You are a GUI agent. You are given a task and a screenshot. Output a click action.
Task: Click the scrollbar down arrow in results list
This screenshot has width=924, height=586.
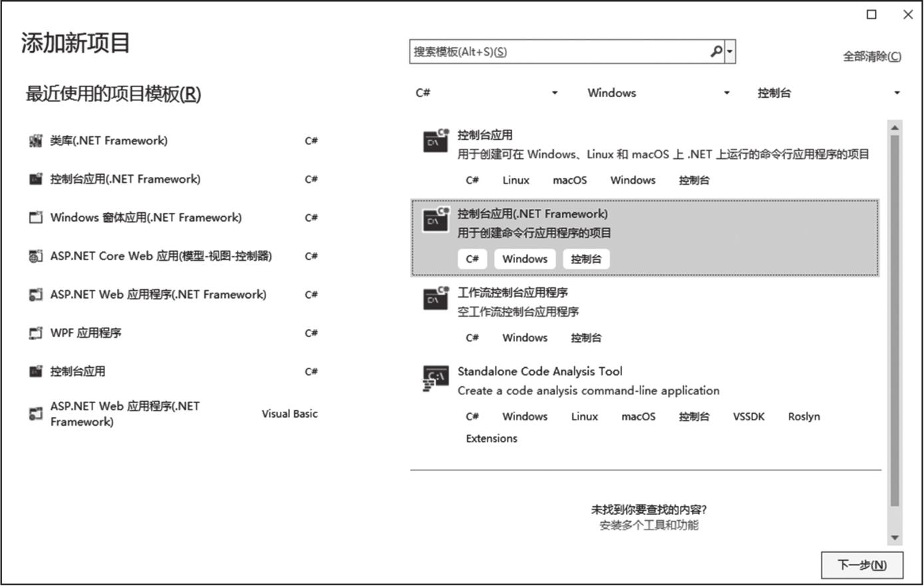(895, 537)
